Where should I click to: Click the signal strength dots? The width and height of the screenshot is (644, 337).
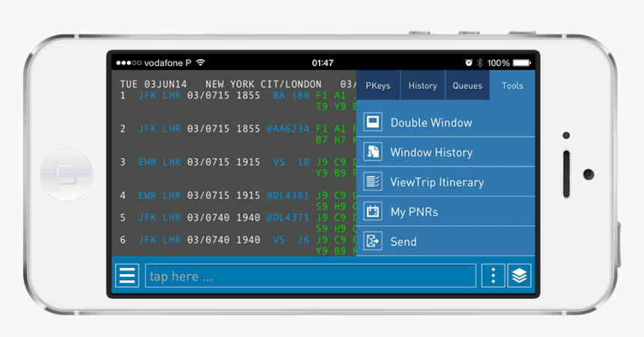click(129, 63)
